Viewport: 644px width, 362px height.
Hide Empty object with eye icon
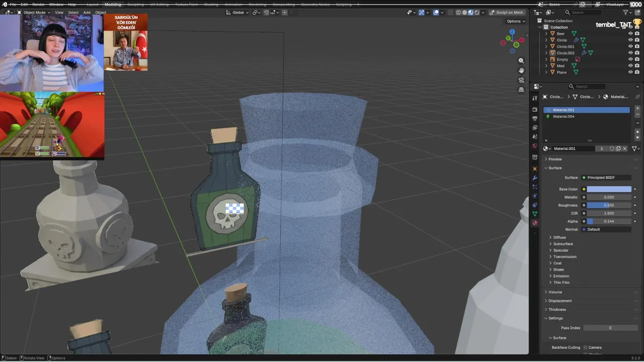[x=630, y=59]
